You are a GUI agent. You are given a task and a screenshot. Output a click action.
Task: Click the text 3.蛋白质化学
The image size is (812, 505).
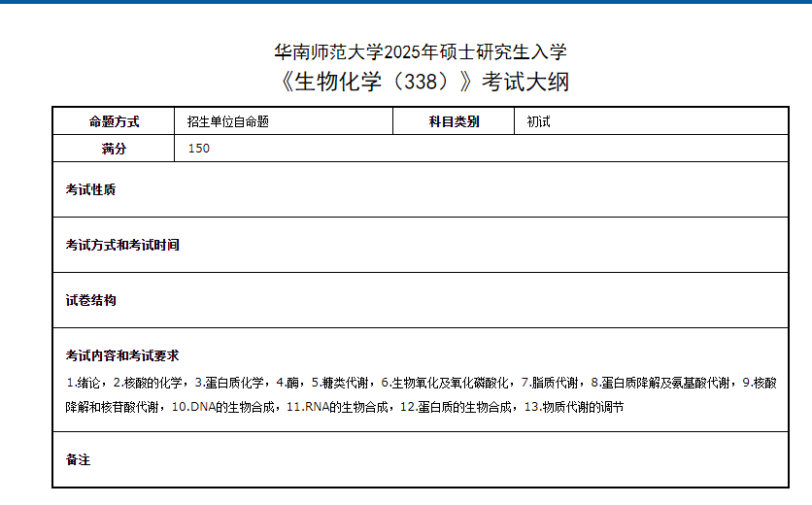click(229, 383)
